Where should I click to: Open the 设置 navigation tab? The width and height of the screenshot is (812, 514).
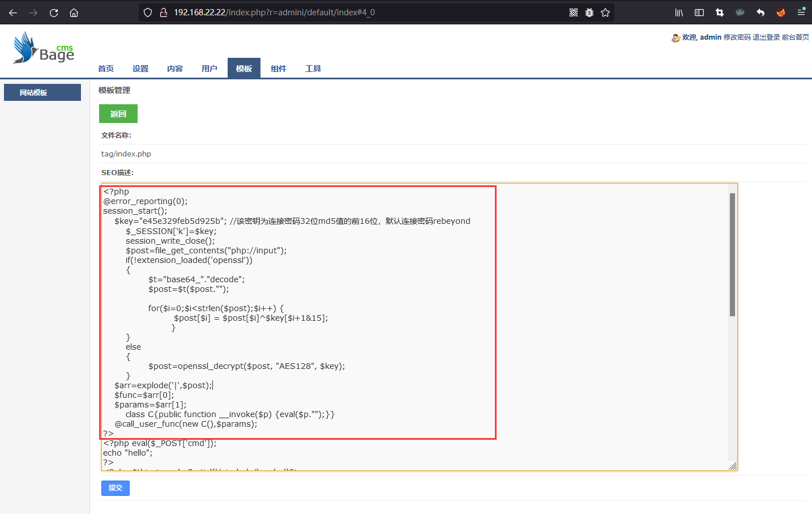[140, 69]
